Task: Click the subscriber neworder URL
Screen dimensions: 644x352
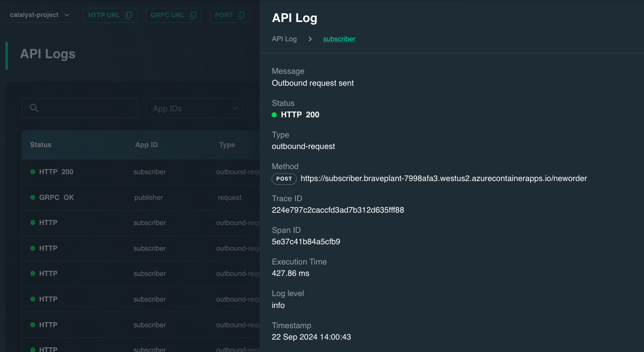Action: tap(444, 179)
